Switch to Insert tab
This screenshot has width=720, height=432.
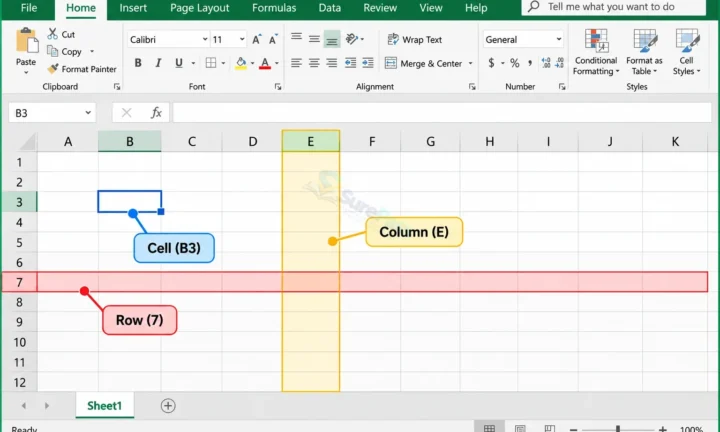[133, 8]
